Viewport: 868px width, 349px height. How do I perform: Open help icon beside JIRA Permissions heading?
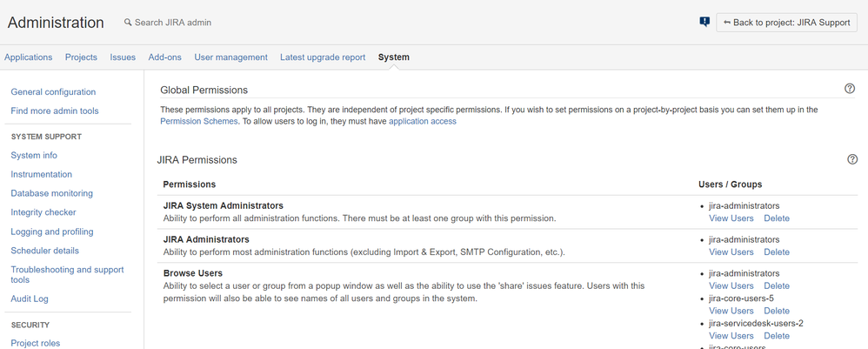(x=852, y=159)
